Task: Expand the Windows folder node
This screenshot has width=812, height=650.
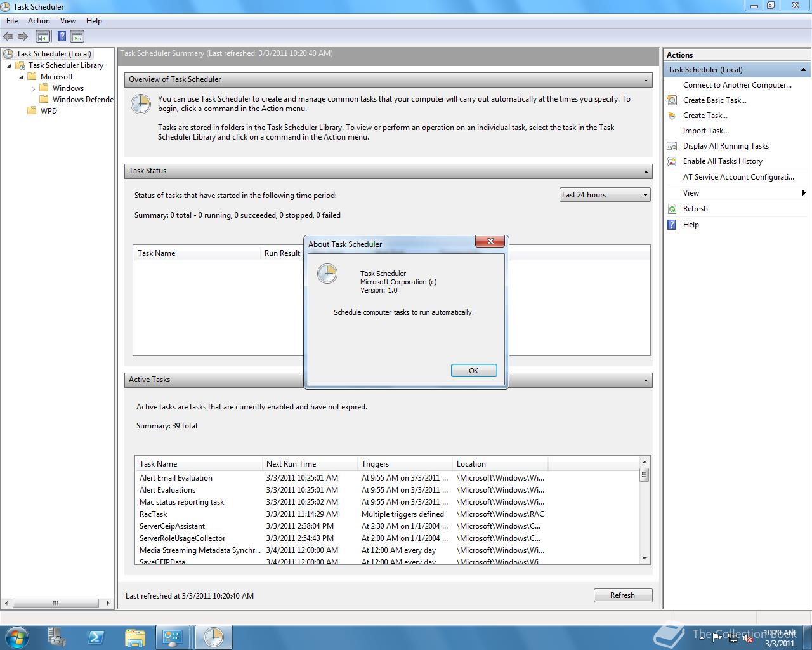Action: pyautogui.click(x=33, y=89)
